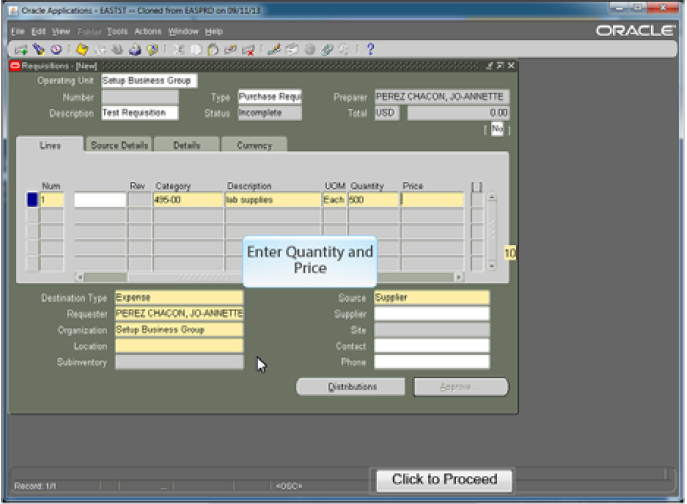
Task: Click the Print toolbar icon
Action: point(135,50)
